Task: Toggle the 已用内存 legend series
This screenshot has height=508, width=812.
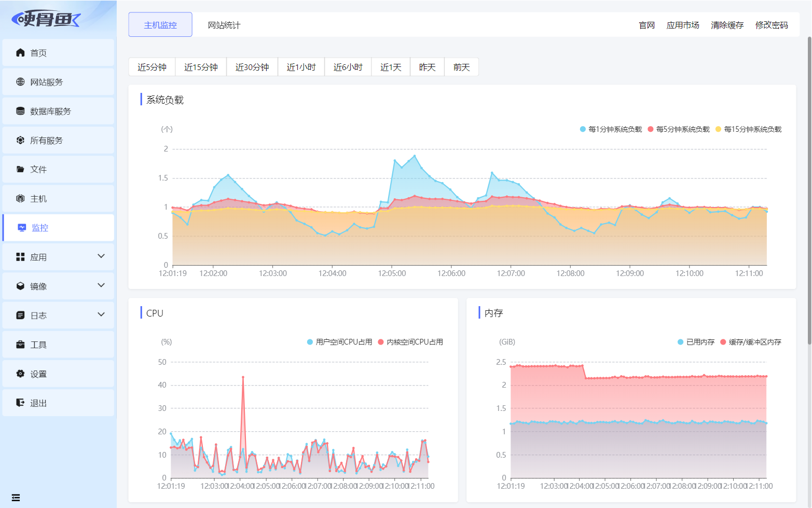Action: [696, 342]
